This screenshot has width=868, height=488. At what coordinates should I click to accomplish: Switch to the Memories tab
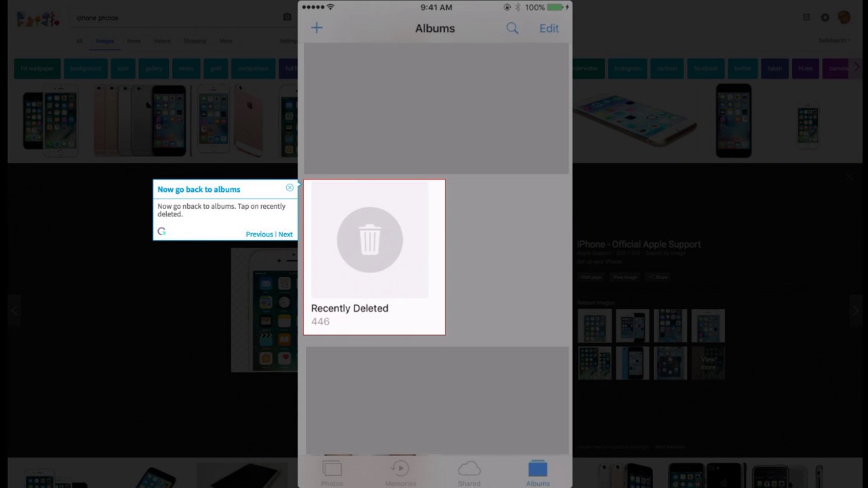(400, 473)
